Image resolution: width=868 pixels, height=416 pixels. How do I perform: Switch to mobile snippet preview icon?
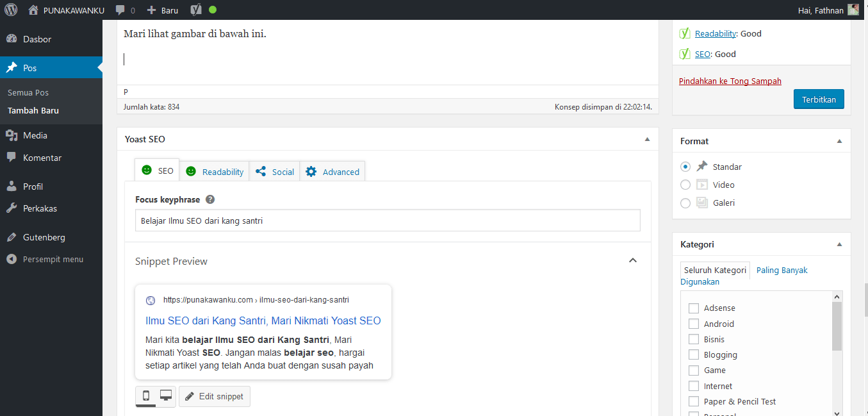145,396
